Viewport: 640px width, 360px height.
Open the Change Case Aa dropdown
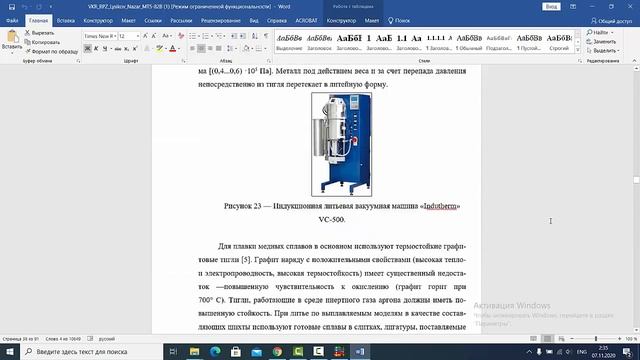pos(167,36)
